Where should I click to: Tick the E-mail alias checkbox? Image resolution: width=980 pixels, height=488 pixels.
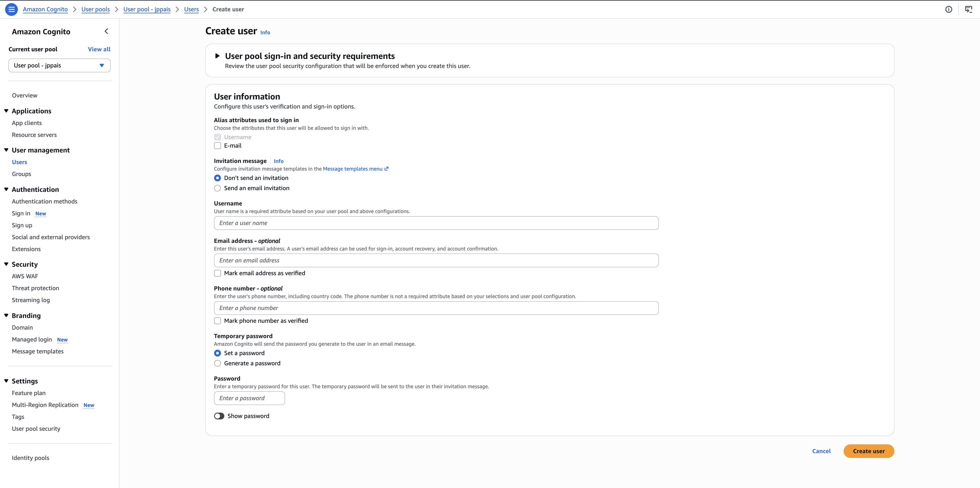coord(217,146)
